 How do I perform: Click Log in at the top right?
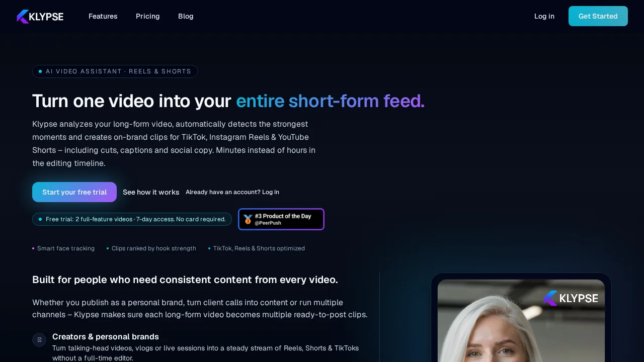544,16
